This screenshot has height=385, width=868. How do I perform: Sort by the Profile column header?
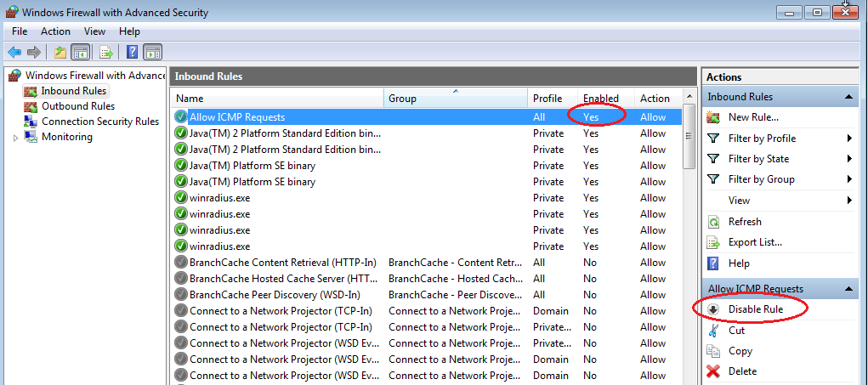pyautogui.click(x=553, y=99)
